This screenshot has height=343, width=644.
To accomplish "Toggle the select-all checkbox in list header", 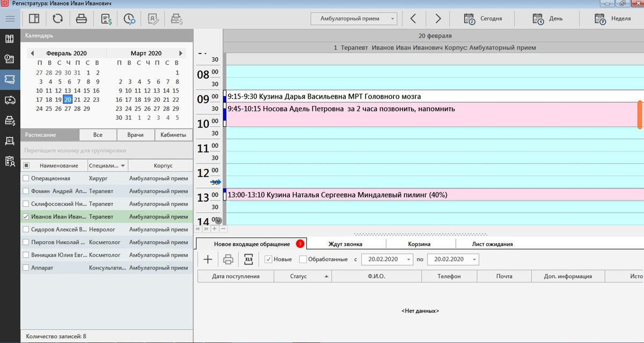I will [26, 166].
